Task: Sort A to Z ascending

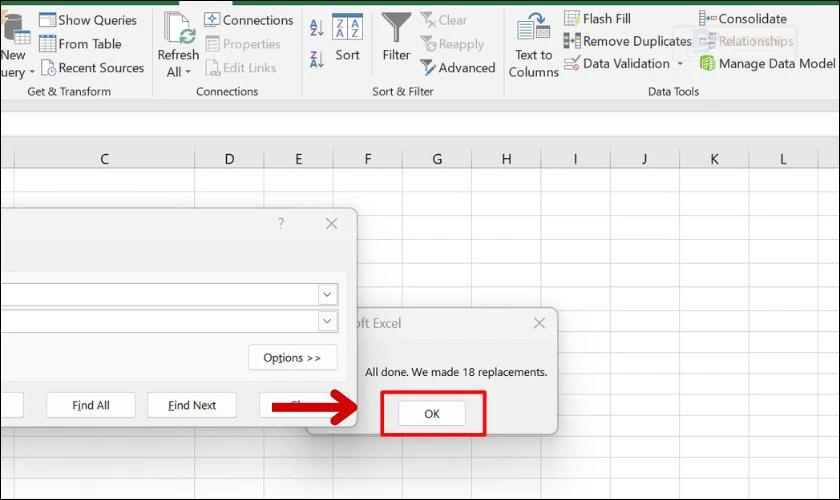Action: pyautogui.click(x=317, y=27)
